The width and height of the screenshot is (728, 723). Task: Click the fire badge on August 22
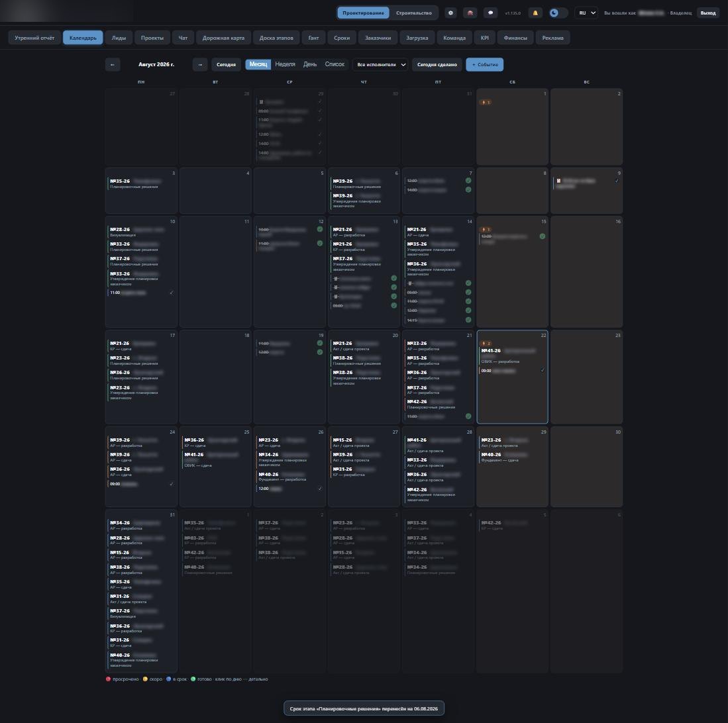(x=486, y=344)
